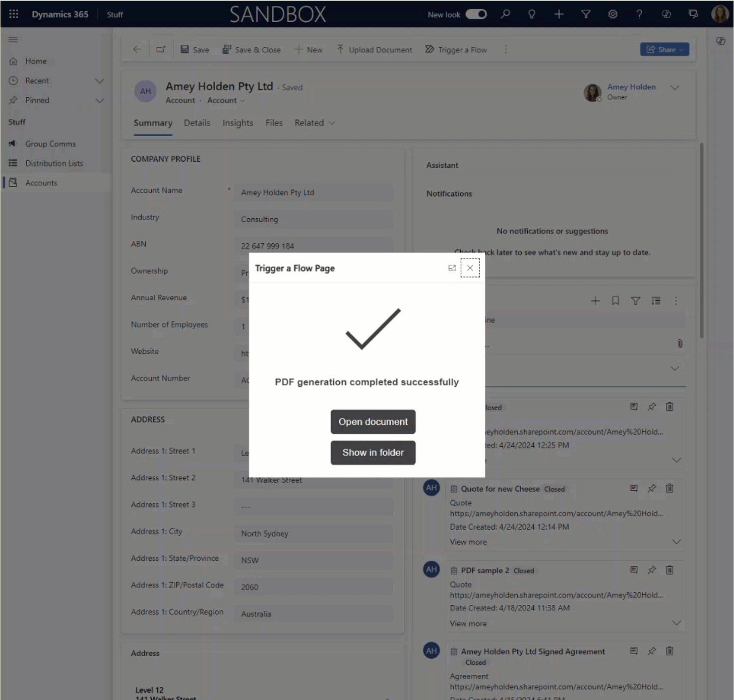
Task: Open Accounts in sidebar
Action: (41, 183)
